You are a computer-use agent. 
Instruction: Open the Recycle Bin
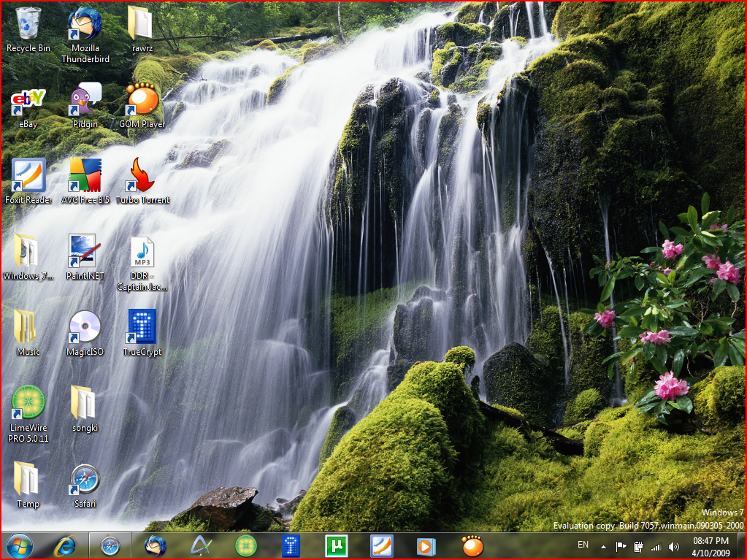point(28,23)
